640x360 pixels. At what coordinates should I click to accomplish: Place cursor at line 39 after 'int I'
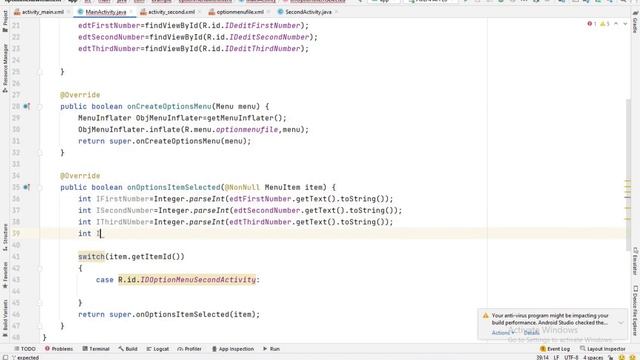click(101, 233)
